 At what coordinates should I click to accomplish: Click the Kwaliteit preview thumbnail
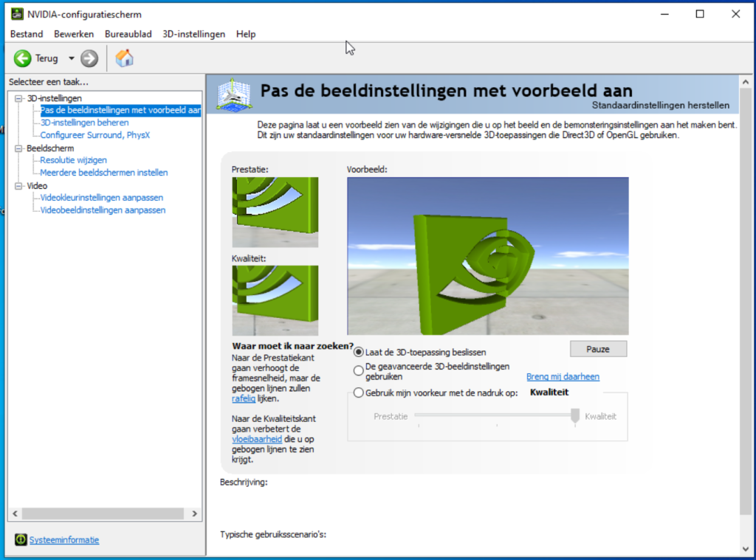point(275,300)
